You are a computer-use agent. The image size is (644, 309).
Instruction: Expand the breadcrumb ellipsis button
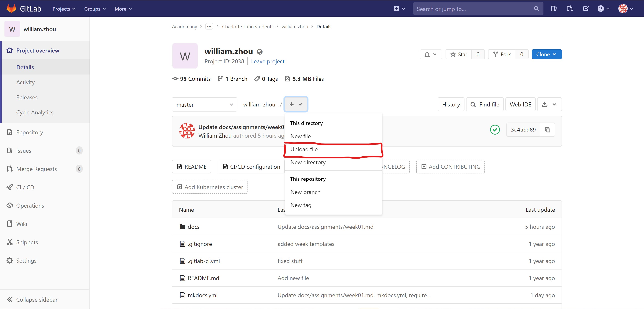pos(209,26)
